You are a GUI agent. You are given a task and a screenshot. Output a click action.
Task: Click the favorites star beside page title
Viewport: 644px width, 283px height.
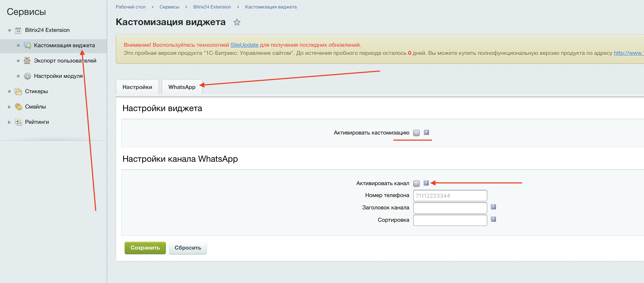[x=237, y=23]
